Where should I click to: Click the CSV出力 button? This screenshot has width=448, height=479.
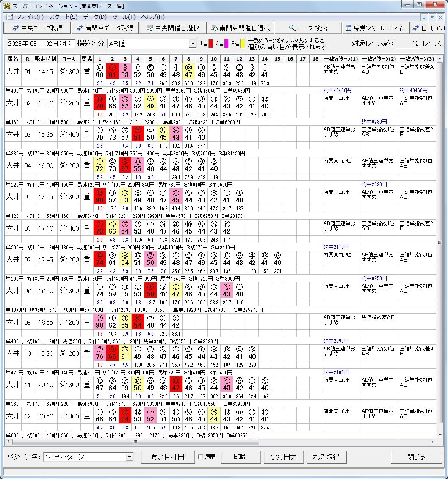[x=283, y=457]
